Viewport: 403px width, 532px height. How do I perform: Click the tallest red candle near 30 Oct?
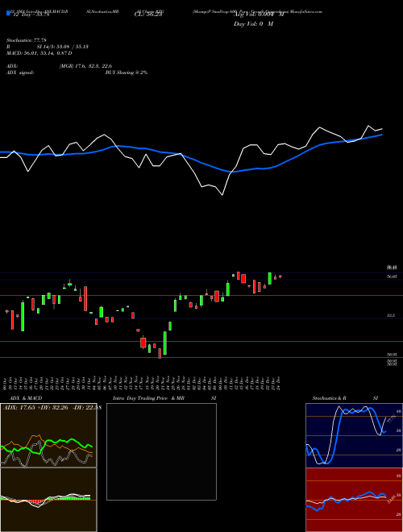[x=85, y=298]
